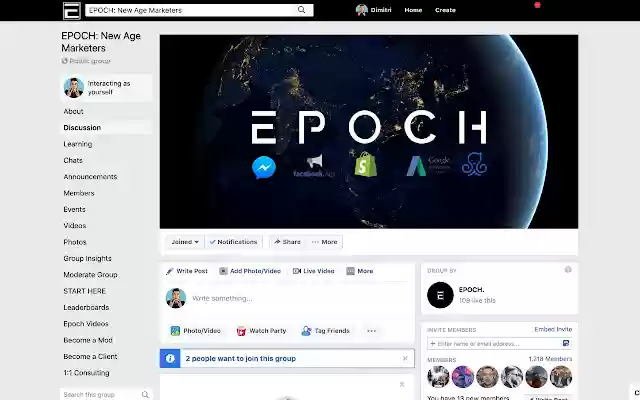Start a Watch Party
The width and height of the screenshot is (640, 400).
pyautogui.click(x=262, y=331)
